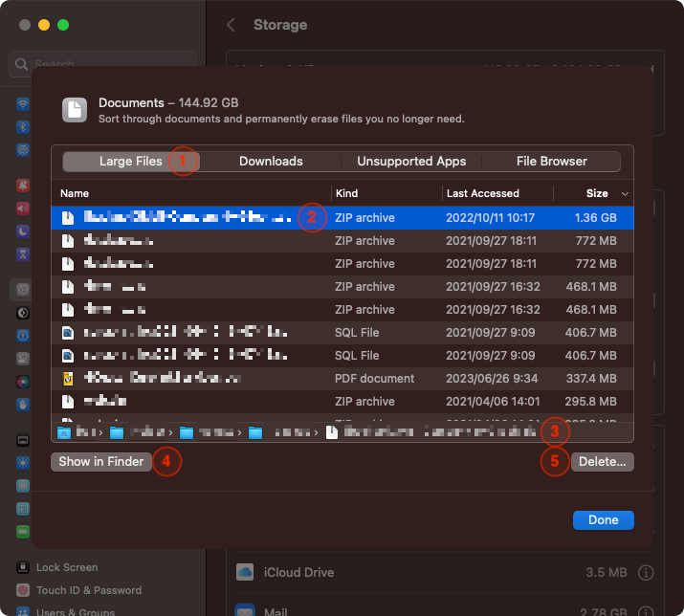Select the Focus moon icon
Screen dimensions: 684x616
(x=23, y=231)
